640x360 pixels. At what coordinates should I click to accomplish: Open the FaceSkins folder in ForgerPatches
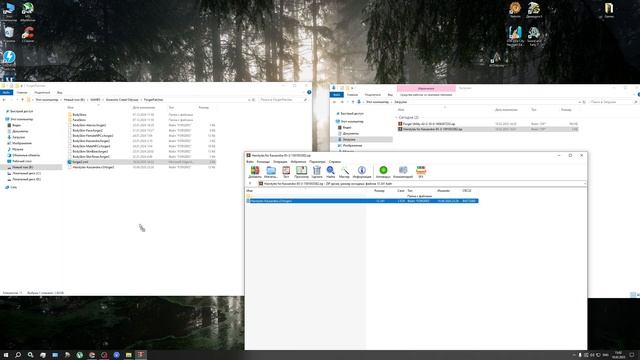pos(79,120)
